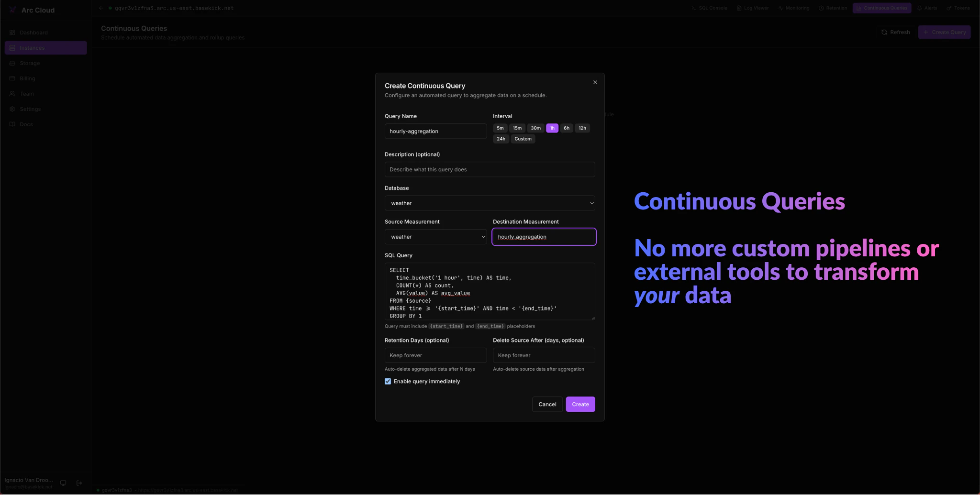The width and height of the screenshot is (980, 495).
Task: Click the Destination Measurement field
Action: pos(544,237)
